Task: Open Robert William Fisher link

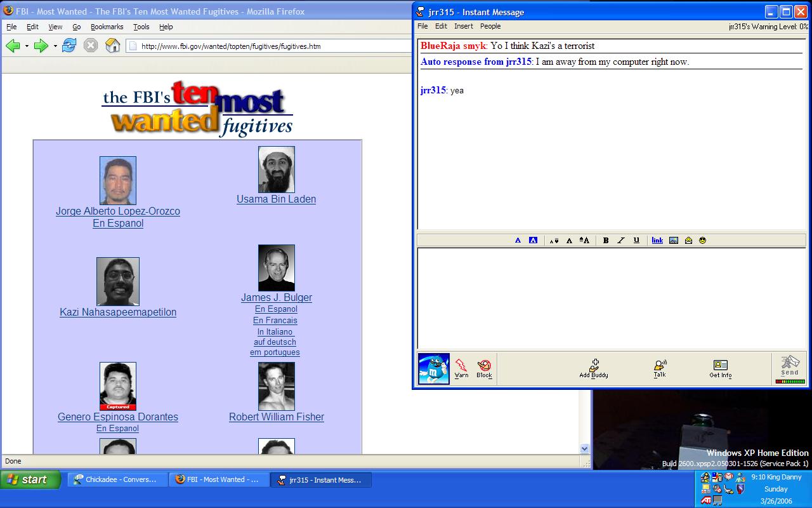Action: [277, 417]
